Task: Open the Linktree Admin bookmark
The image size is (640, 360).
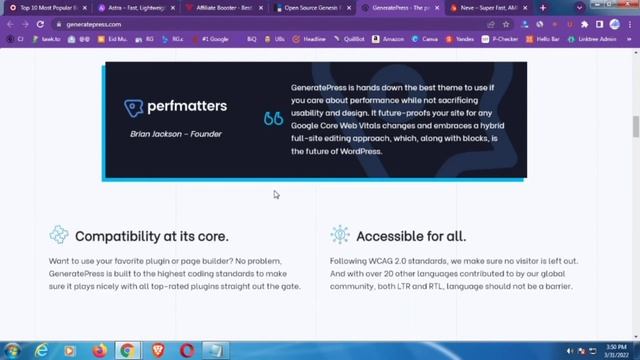Action: (592, 39)
